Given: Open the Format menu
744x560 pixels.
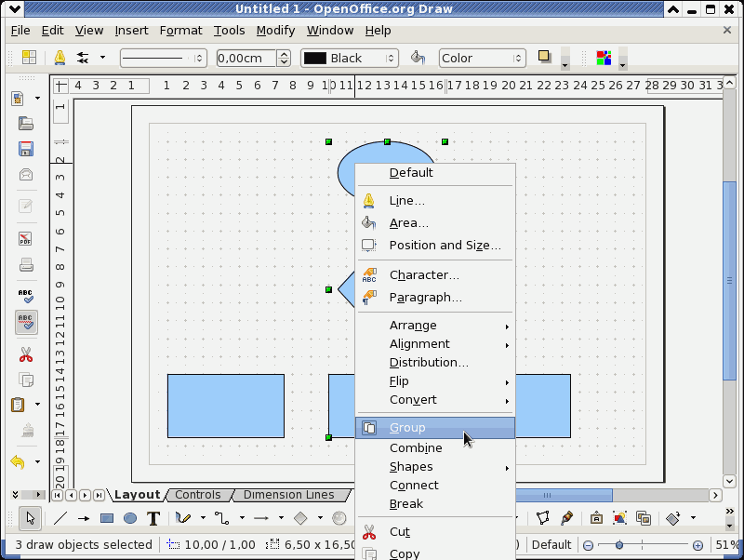Looking at the screenshot, I should [180, 31].
